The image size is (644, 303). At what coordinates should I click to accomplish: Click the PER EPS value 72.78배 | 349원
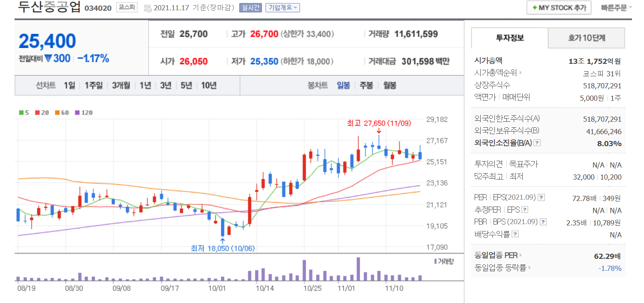tap(597, 198)
